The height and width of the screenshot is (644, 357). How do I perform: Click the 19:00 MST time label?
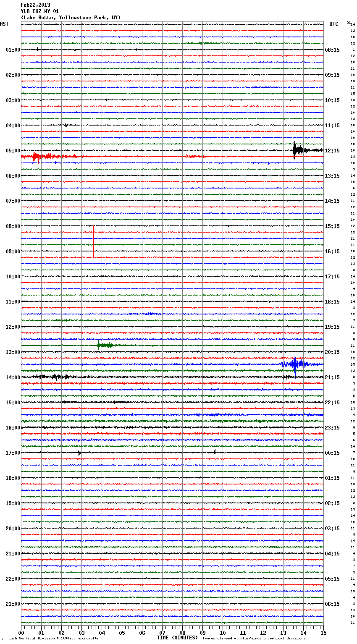[x=13, y=503]
